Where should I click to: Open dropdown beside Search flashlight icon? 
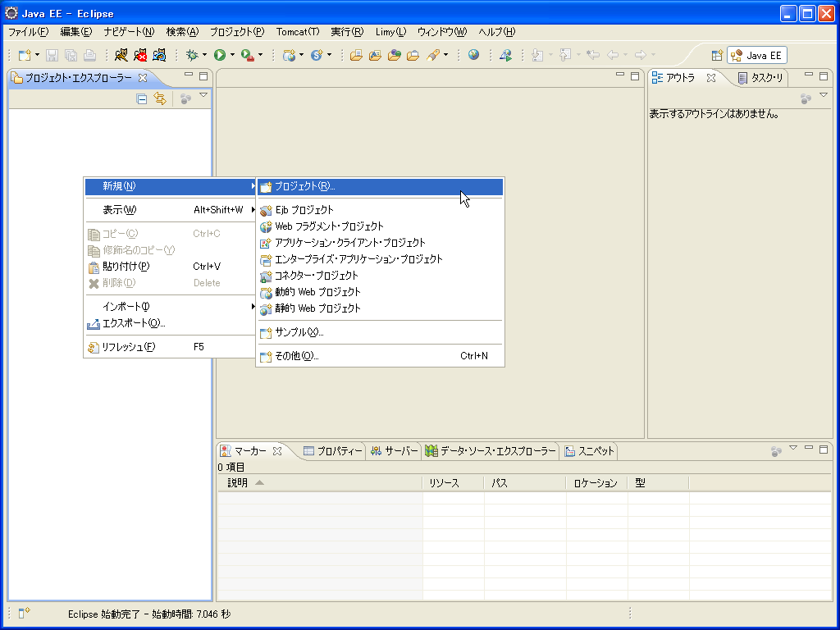445,55
